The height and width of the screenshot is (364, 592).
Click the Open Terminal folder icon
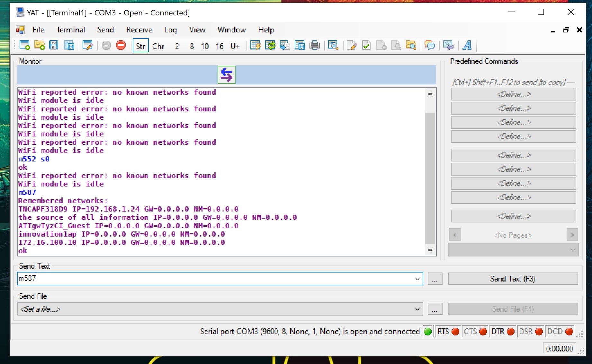coord(40,46)
